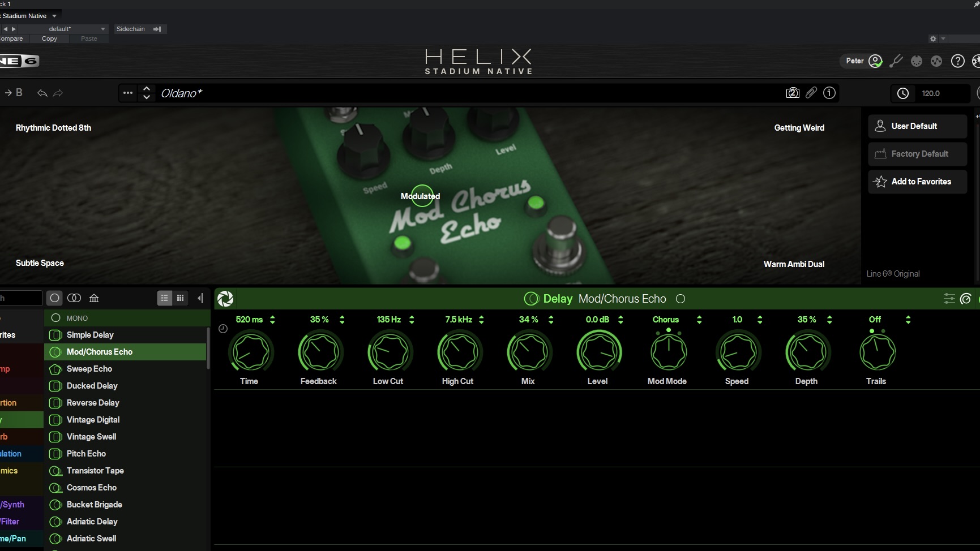Screen dimensions: 980x551
Task: Click Add to Favorites
Action: coord(917,182)
